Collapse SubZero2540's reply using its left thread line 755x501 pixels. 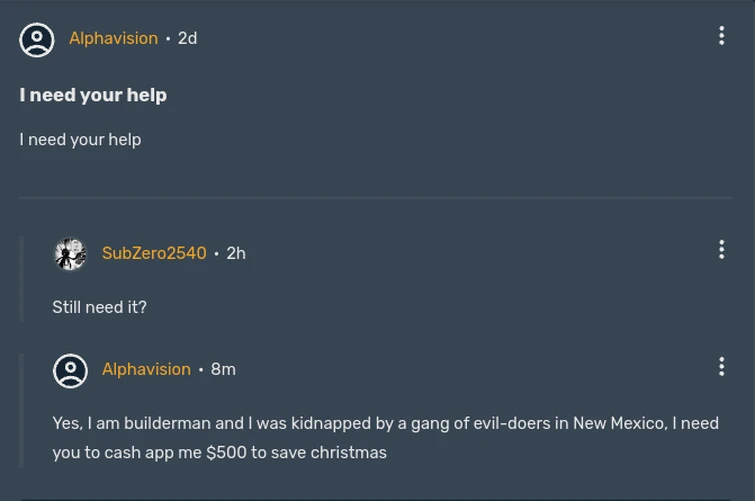click(x=22, y=280)
